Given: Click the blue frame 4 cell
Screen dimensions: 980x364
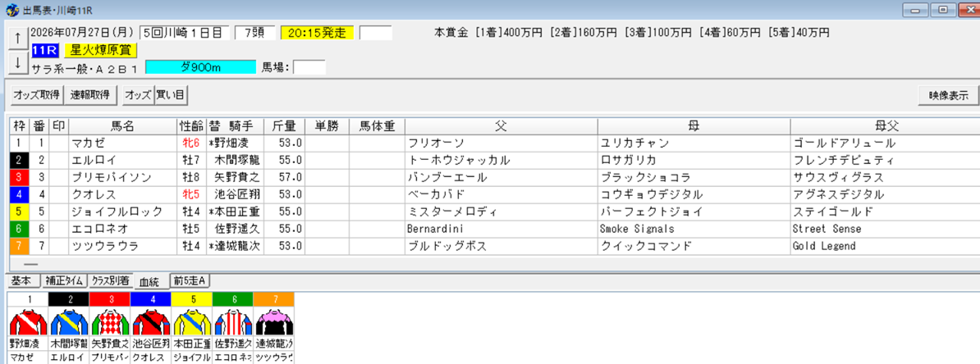Looking at the screenshot, I should 20,195.
